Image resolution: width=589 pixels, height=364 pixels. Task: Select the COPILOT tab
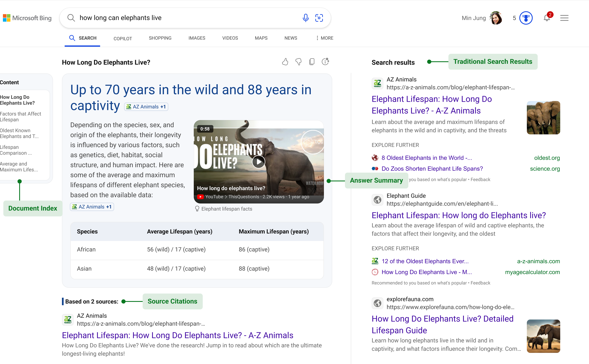tap(123, 38)
